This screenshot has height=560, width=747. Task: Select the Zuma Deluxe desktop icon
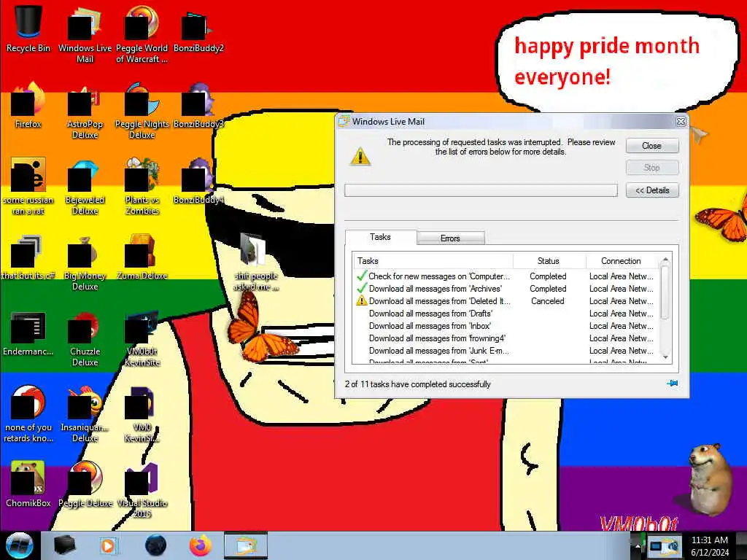point(142,256)
